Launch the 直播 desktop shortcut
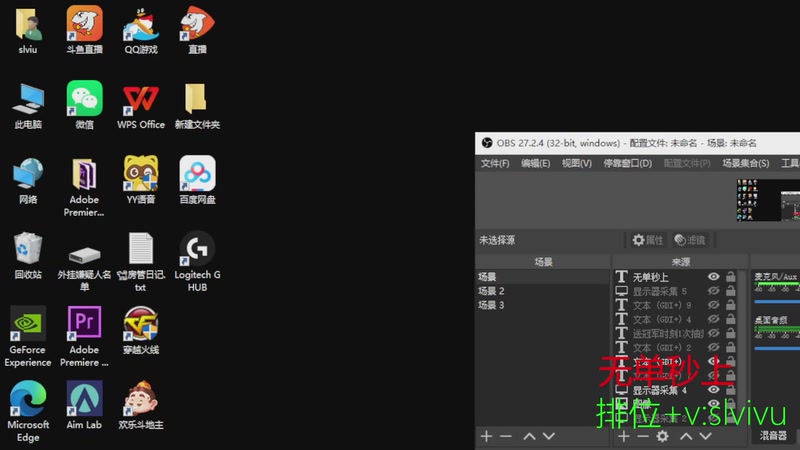Viewport: 800px width, 450px height. pos(197,31)
